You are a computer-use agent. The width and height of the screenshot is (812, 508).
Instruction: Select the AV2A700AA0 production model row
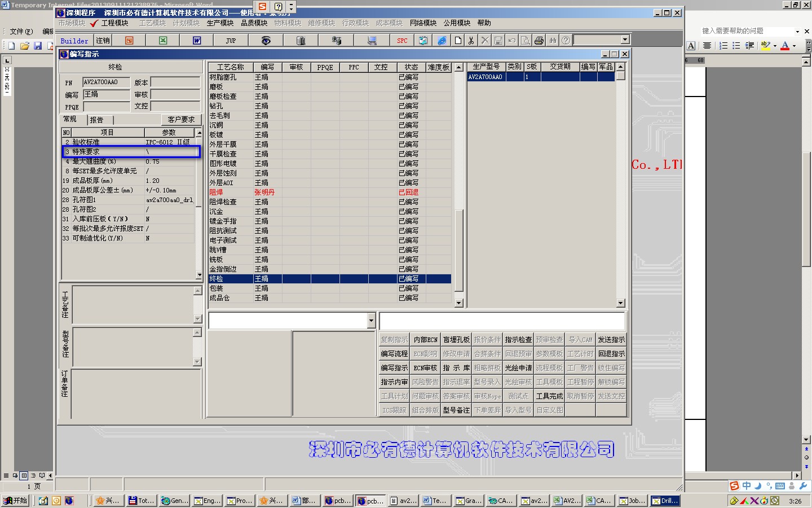(x=541, y=77)
